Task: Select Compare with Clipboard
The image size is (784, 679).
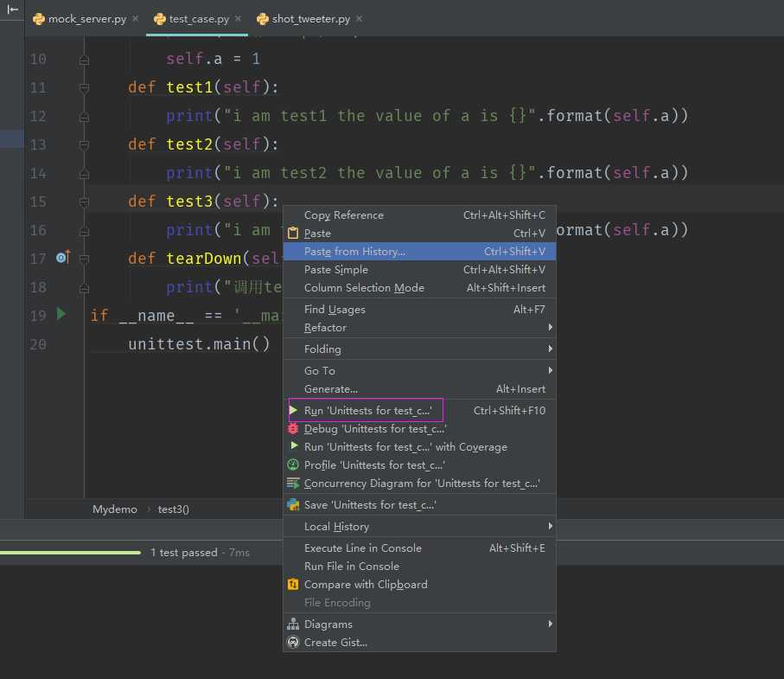Action: coord(419,585)
